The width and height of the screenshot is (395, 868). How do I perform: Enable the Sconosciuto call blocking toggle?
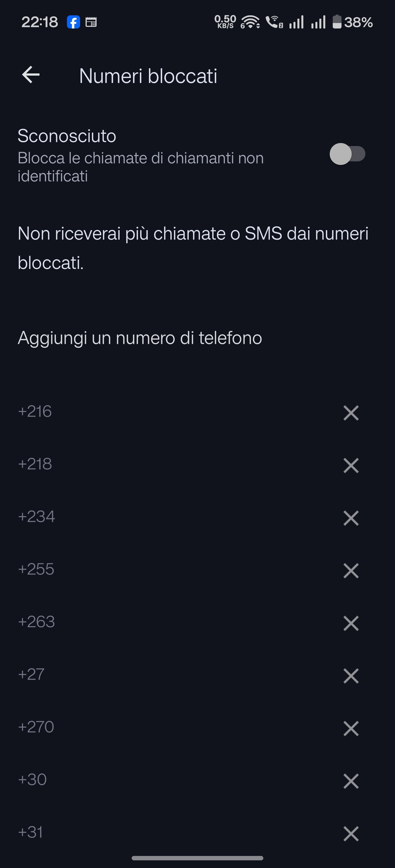(347, 154)
